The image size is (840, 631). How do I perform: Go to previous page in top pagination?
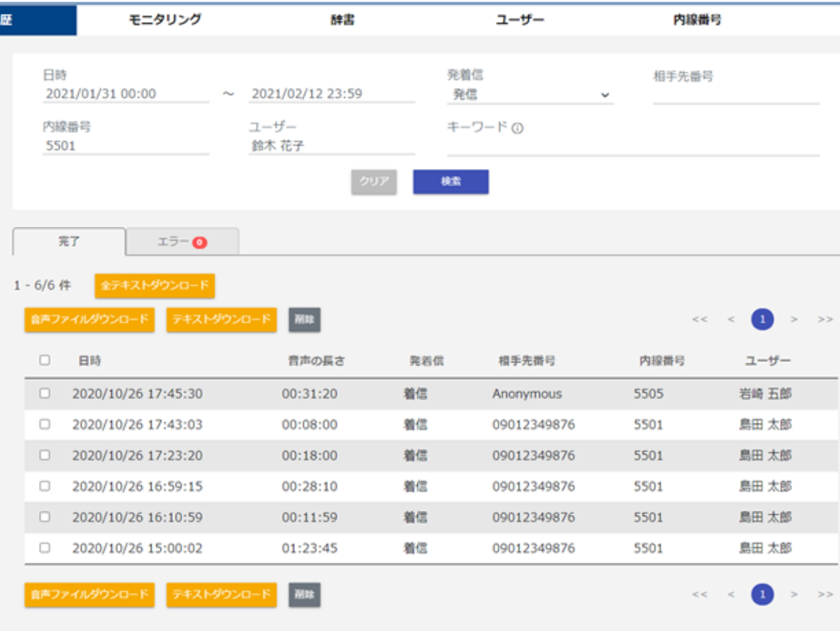click(730, 319)
